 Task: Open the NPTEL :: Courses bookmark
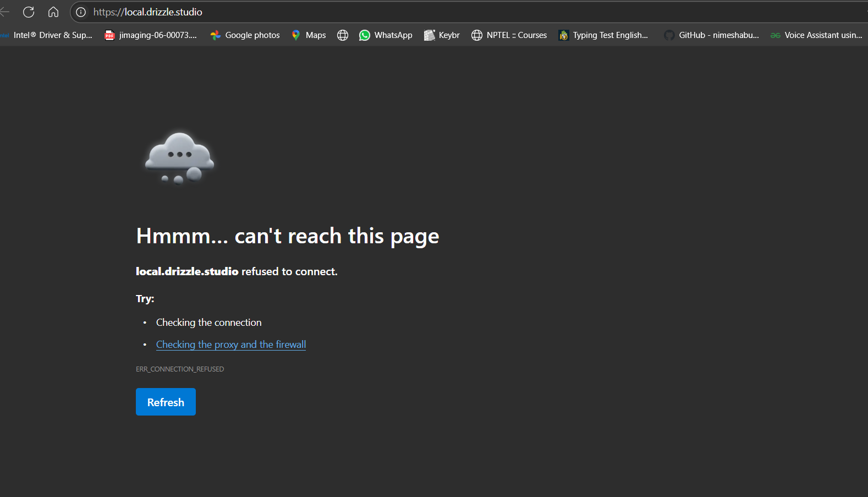point(509,35)
